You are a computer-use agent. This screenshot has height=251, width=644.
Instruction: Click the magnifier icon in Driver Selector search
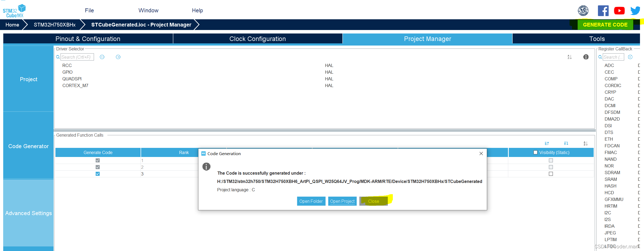(58, 57)
